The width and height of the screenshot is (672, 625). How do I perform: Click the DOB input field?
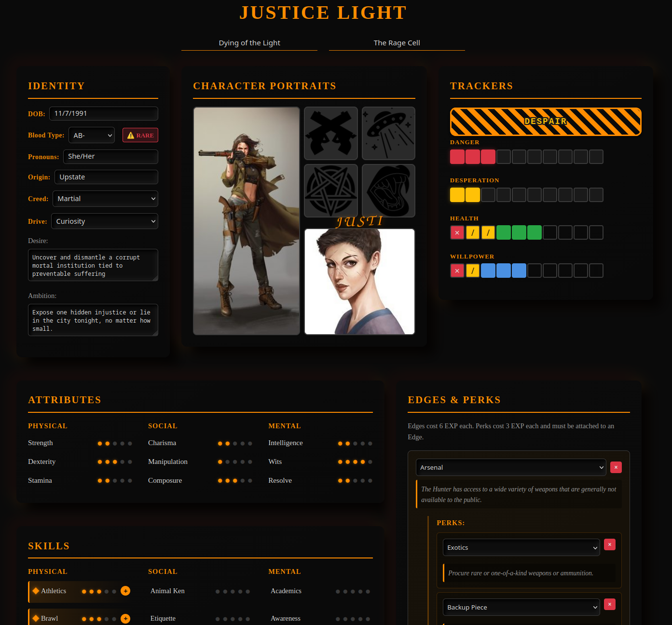point(103,113)
